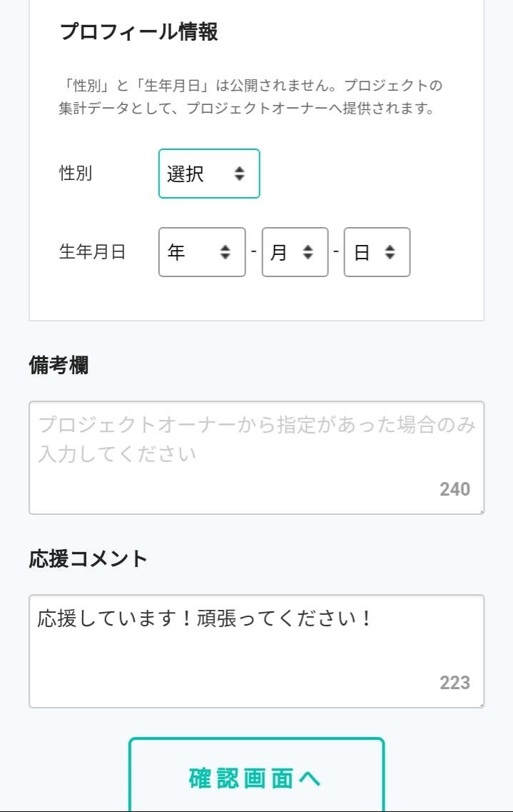
Task: Click the 223 character counter in 応援コメント
Action: [454, 683]
